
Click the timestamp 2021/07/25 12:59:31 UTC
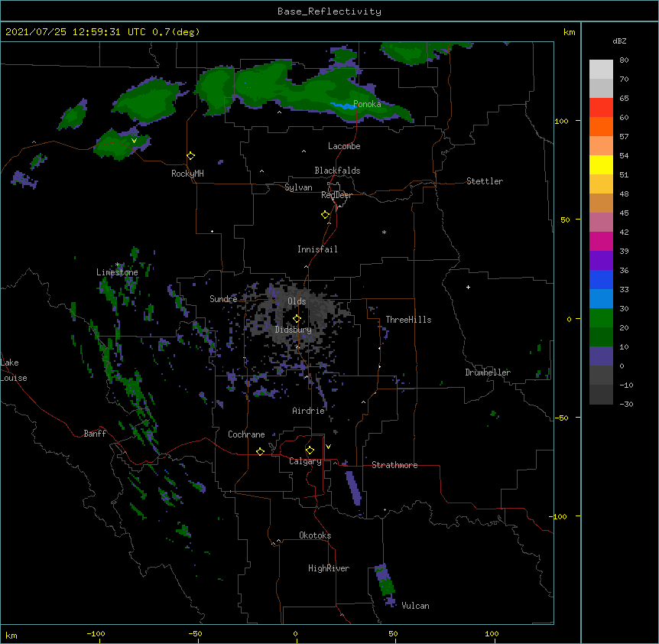[x=76, y=32]
